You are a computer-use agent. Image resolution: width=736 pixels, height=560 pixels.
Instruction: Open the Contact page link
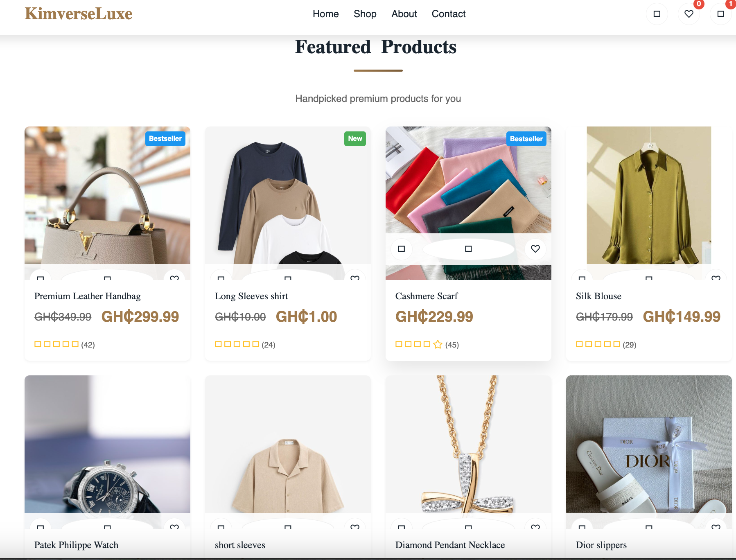449,14
